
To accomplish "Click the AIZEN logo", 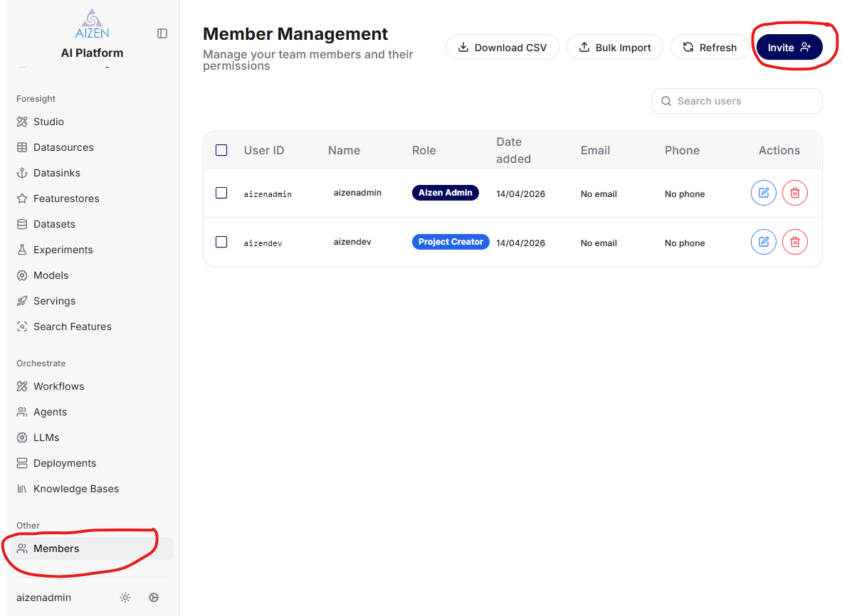I will coord(92,23).
